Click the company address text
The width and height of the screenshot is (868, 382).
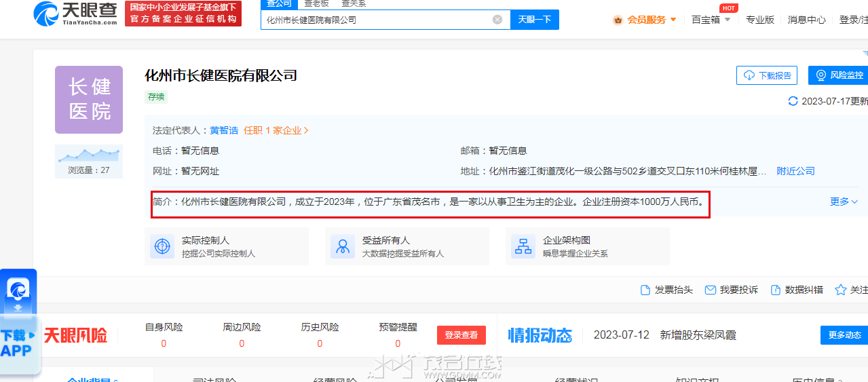628,171
